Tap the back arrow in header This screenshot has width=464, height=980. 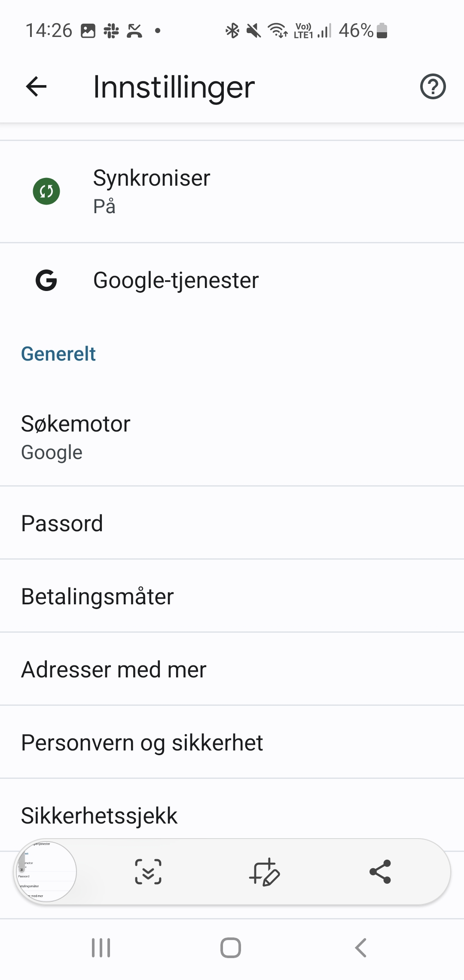pos(37,87)
